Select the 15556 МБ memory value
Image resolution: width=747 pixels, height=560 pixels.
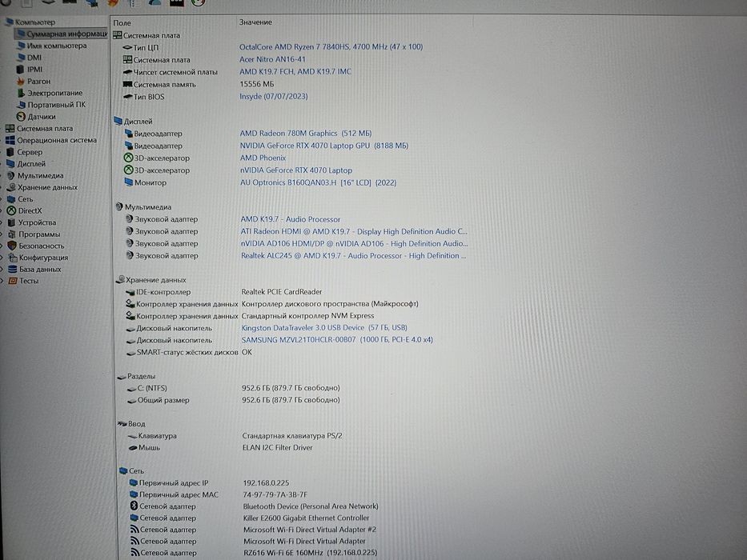pyautogui.click(x=257, y=84)
